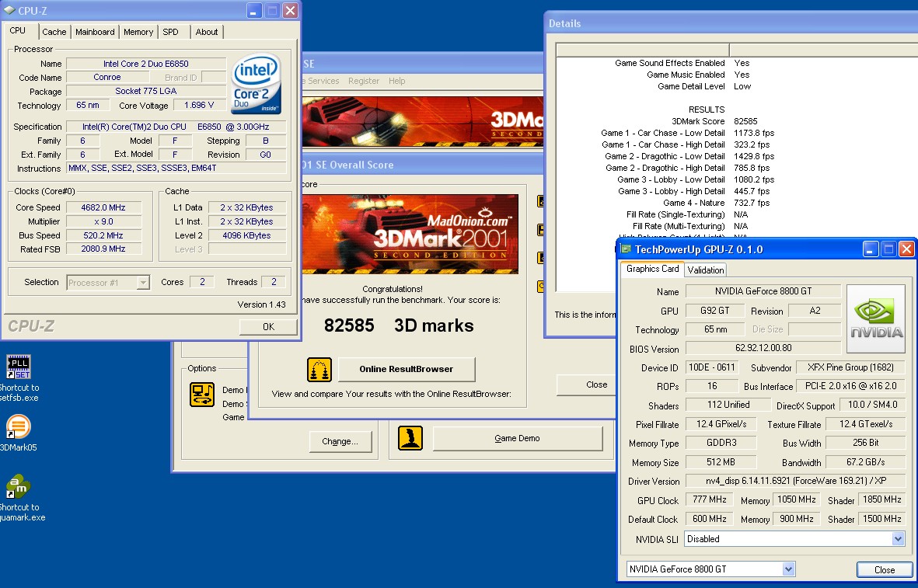Click the Driver Version field in GPU-Z

(x=796, y=481)
